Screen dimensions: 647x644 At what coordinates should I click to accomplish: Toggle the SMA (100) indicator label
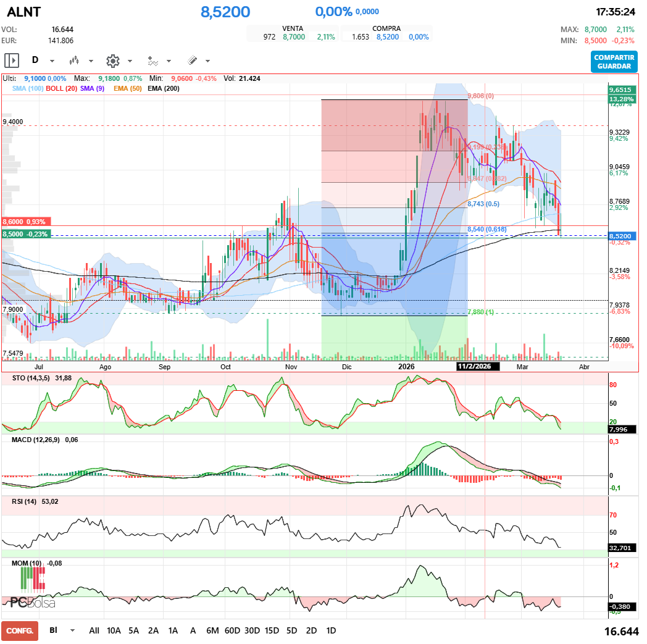(28, 88)
